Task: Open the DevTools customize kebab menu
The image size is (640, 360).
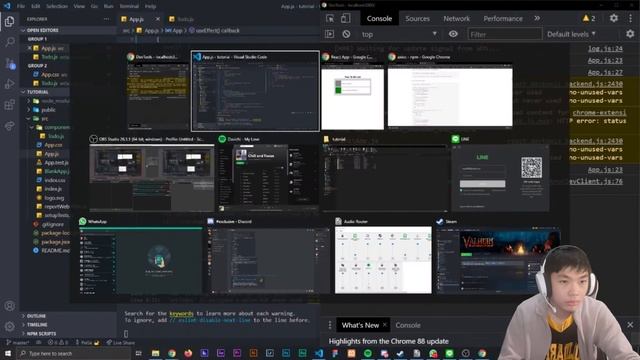Action: pyautogui.click(x=631, y=18)
